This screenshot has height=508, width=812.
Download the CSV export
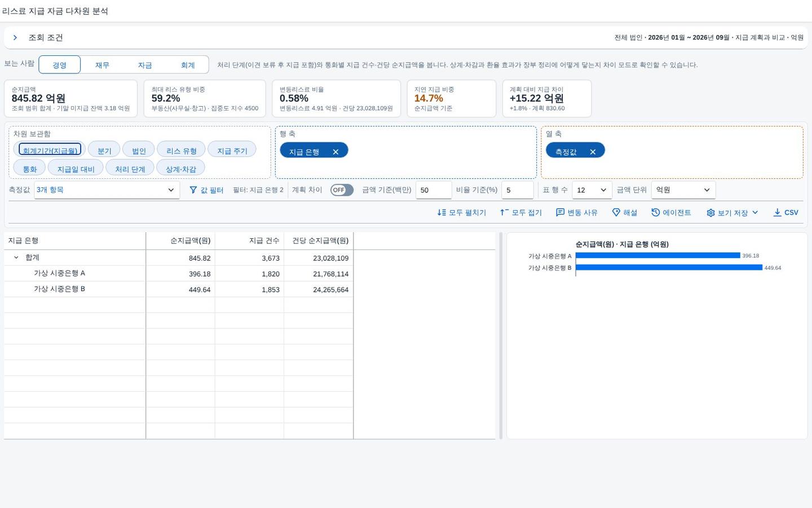(x=785, y=212)
